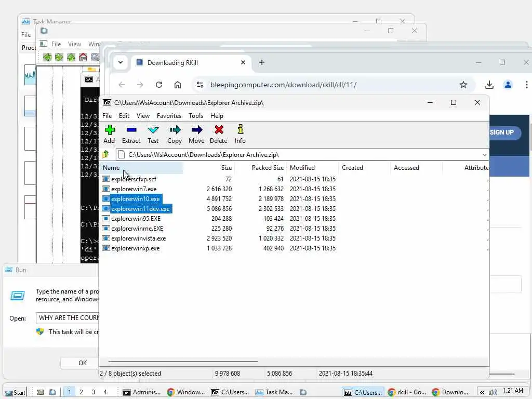Screen dimensions: 532x399
Task: Click the Add button in 7-Zip toolbar
Action: pyautogui.click(x=109, y=135)
